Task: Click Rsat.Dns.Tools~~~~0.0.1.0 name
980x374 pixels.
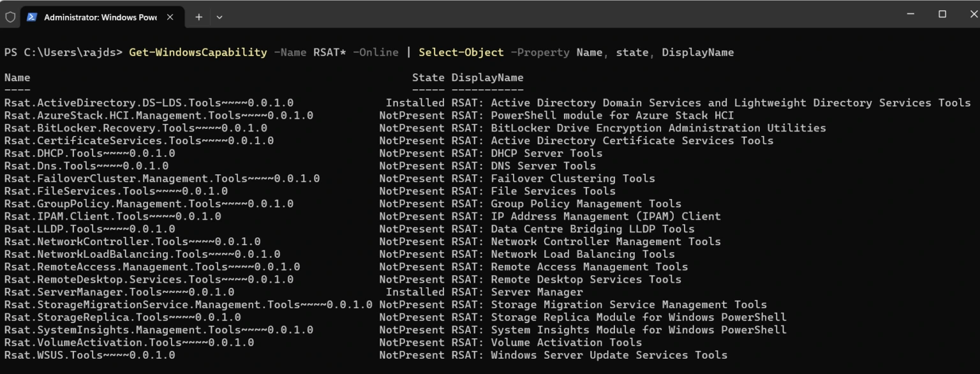Action: tap(87, 166)
